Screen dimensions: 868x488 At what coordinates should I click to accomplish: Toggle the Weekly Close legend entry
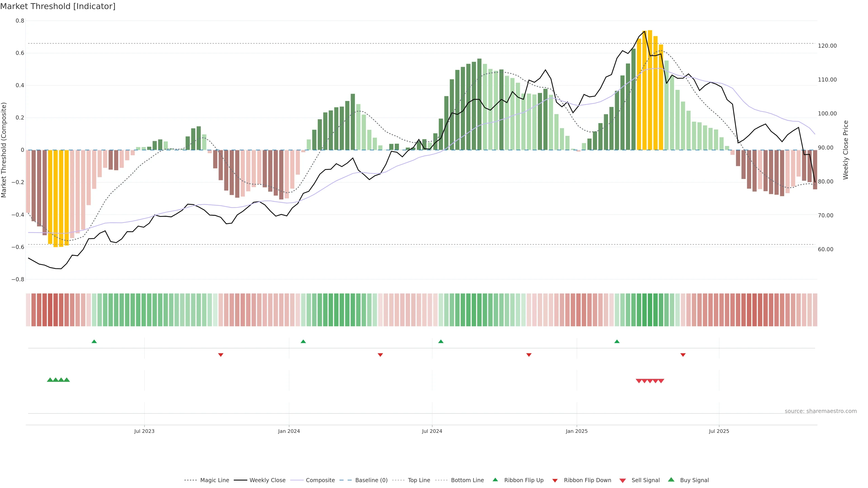pos(267,480)
